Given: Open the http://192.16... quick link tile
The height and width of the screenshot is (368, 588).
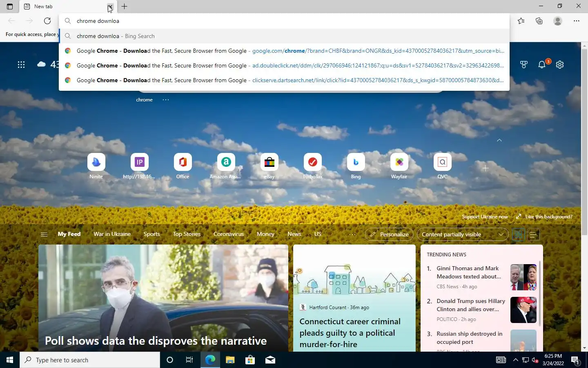Looking at the screenshot, I should click(139, 166).
